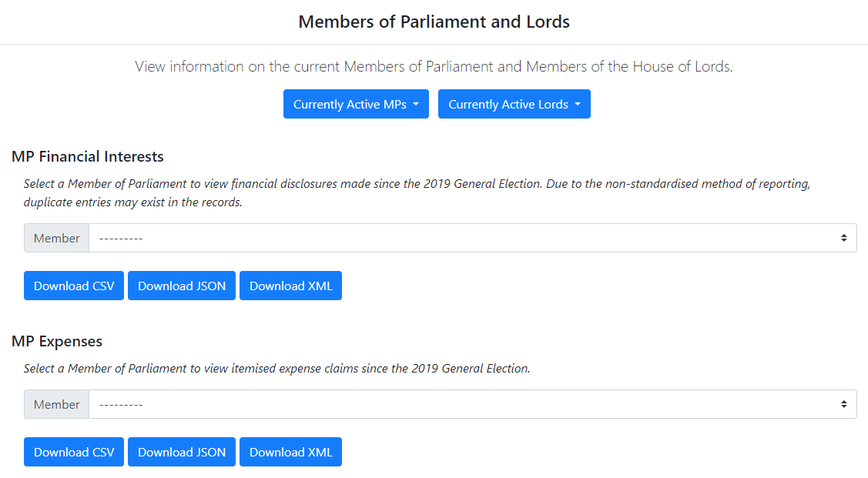868x478 pixels.
Task: Open the Currently Active MPs dropdown
Action: point(355,105)
